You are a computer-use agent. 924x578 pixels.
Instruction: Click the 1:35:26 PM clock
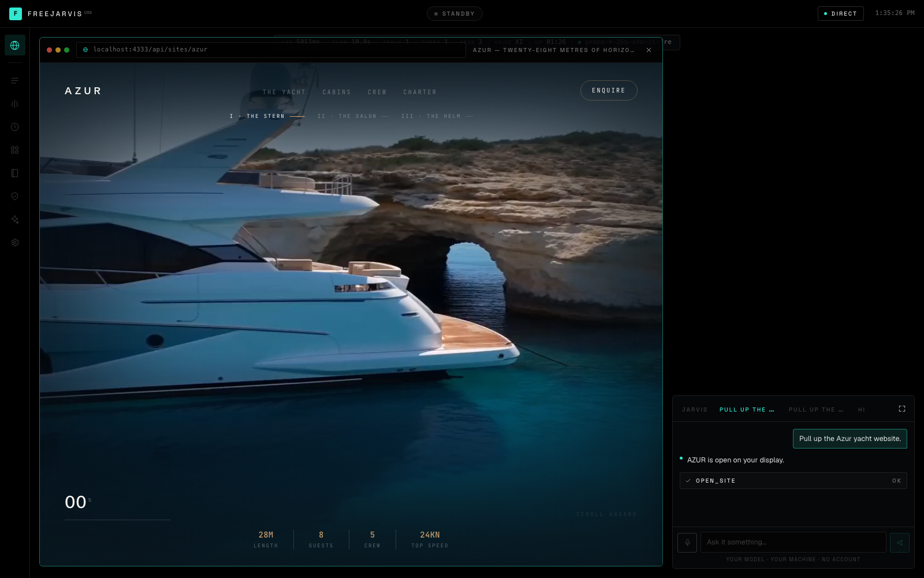(x=895, y=13)
